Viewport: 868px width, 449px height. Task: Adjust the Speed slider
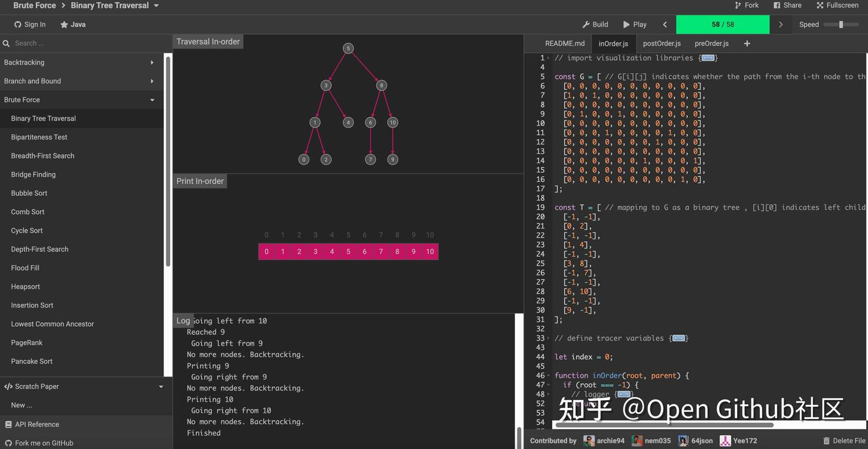841,25
